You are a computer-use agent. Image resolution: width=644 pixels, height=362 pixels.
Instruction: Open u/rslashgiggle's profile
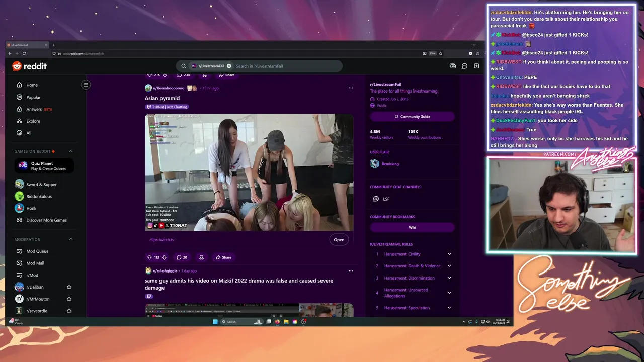165,271
